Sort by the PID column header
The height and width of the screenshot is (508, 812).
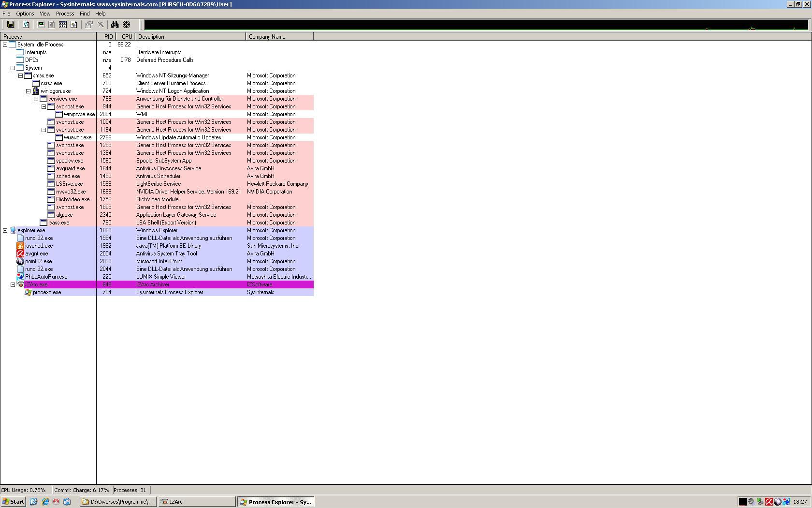coord(106,37)
